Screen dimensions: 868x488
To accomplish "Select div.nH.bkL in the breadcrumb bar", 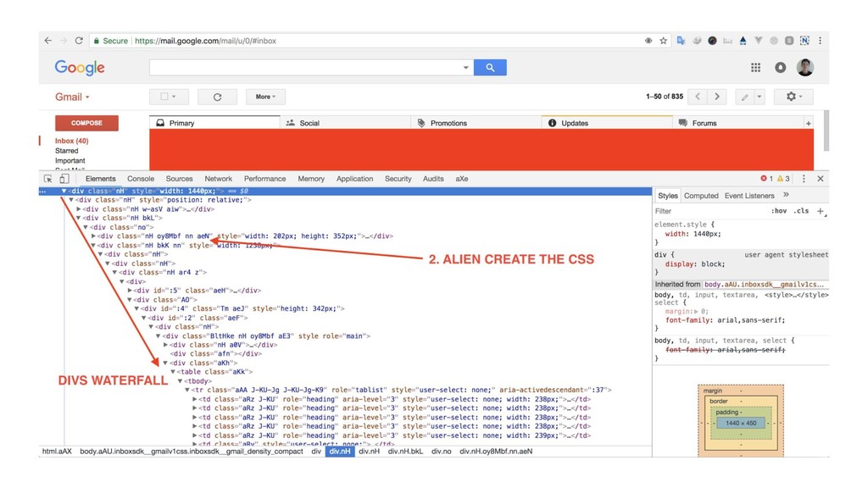I will point(405,452).
